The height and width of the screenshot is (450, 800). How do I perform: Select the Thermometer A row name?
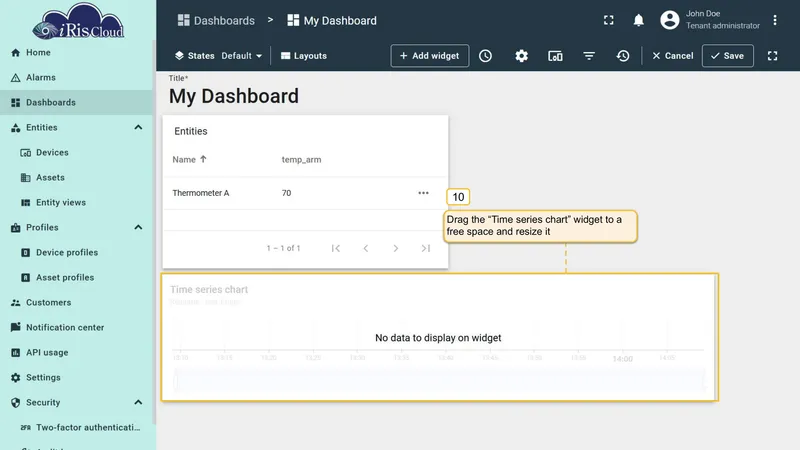(x=201, y=193)
